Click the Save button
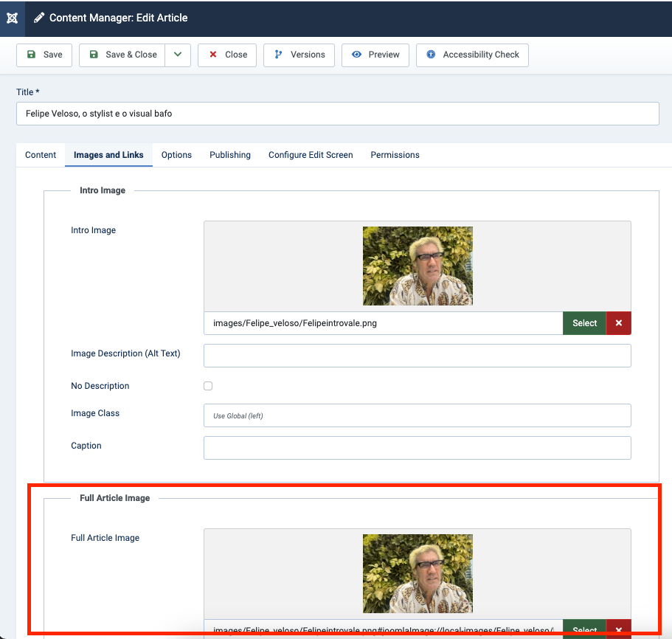The image size is (672, 639). coord(44,55)
